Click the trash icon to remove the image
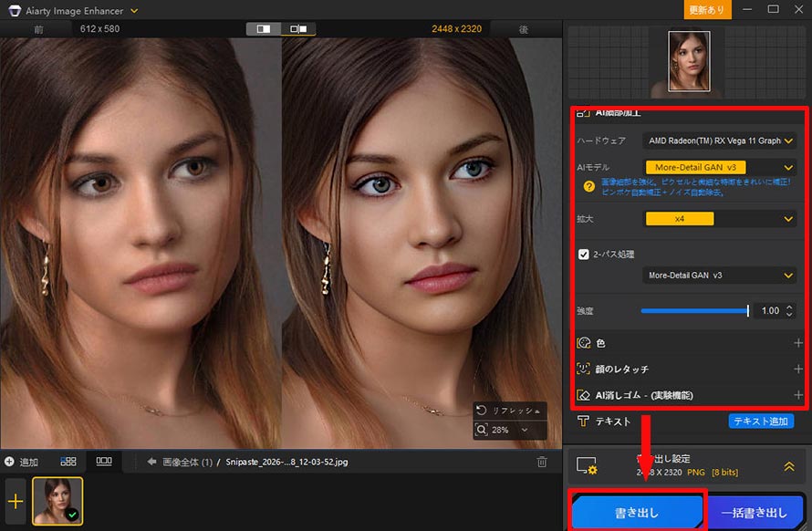This screenshot has height=531, width=812. click(543, 462)
